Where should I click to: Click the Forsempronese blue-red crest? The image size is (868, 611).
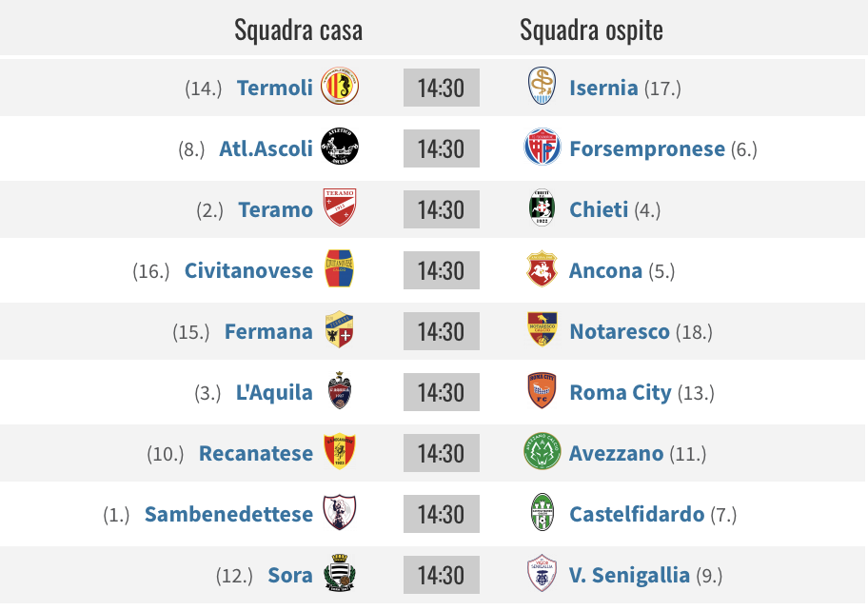click(x=542, y=148)
